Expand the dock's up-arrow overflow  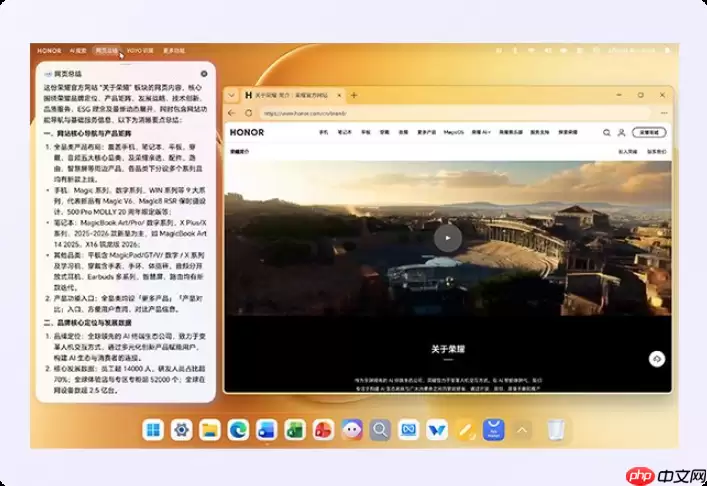pyautogui.click(x=522, y=430)
